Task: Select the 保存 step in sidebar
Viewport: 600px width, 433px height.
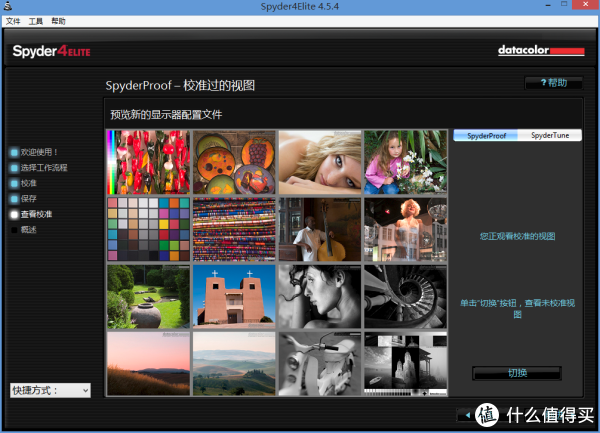Action: 24,199
